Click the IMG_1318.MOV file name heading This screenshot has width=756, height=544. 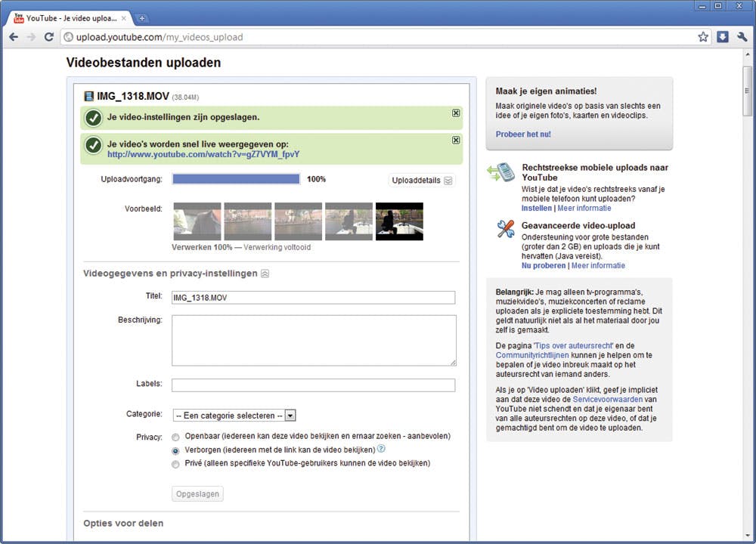tap(133, 97)
